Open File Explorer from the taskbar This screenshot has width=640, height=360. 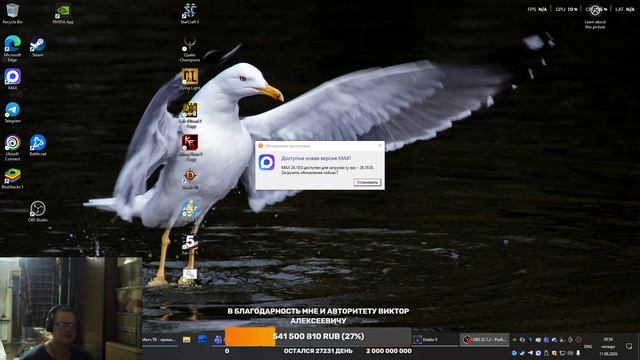[187, 340]
